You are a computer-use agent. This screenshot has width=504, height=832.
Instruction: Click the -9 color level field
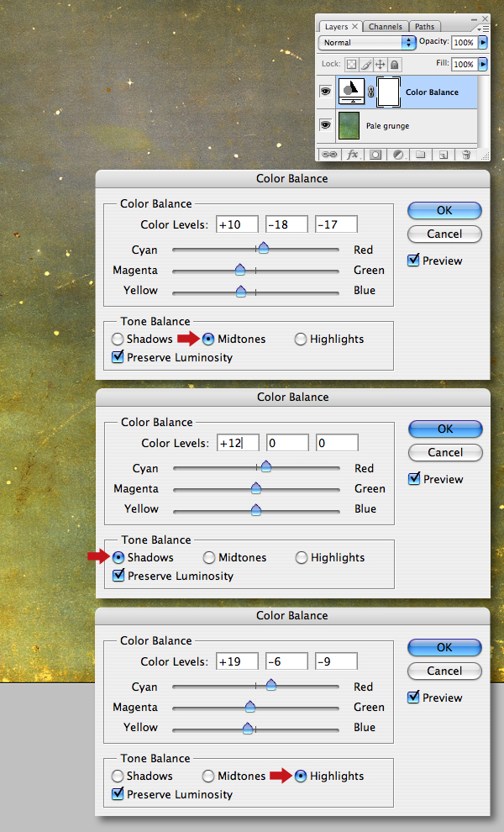pyautogui.click(x=336, y=661)
